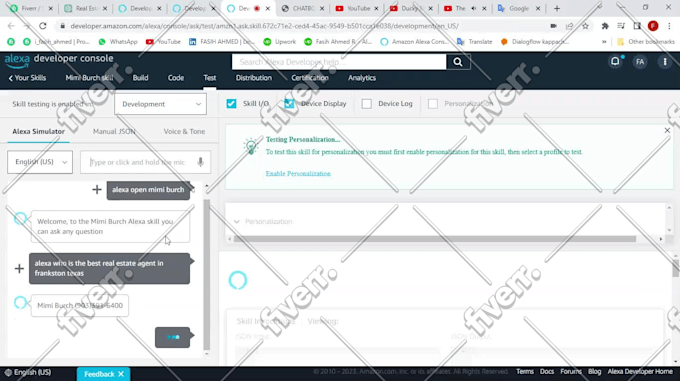Open the Blog footer link

pos(595,371)
